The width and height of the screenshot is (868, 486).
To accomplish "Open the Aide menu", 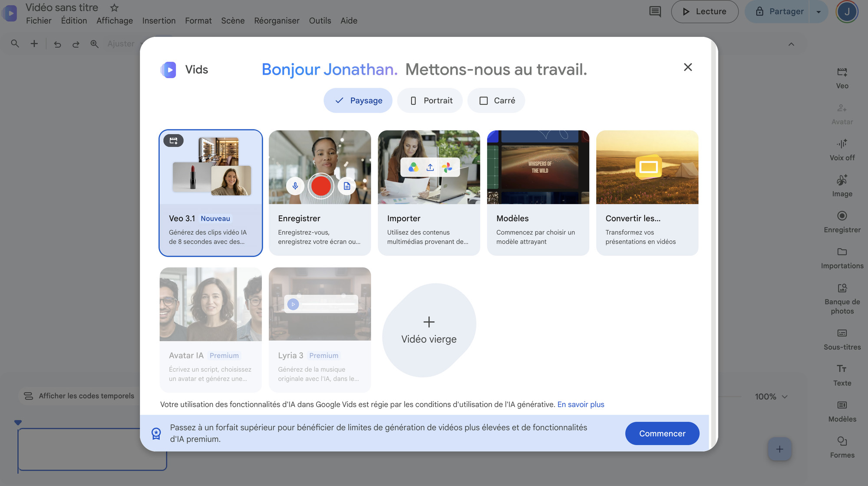I will click(x=349, y=20).
